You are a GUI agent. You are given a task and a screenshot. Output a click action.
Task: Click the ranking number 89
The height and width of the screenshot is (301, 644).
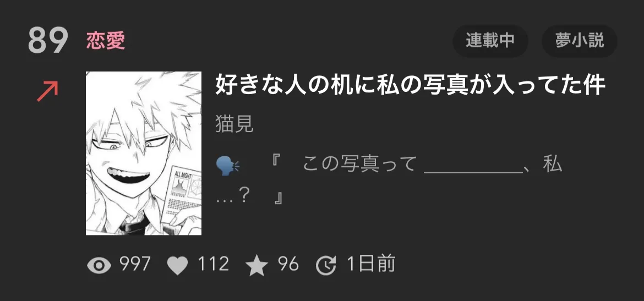point(48,40)
